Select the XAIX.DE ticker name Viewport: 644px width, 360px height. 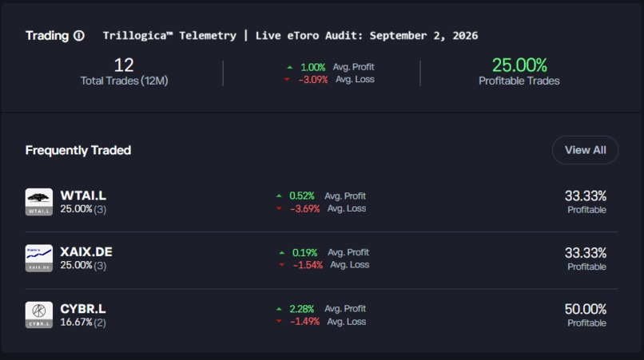pos(86,251)
